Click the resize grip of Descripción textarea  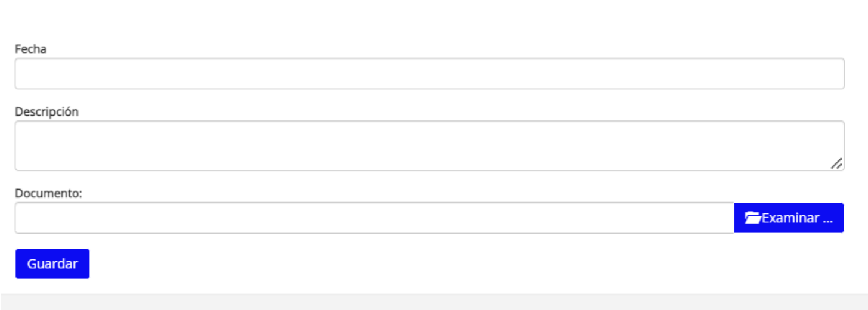point(836,163)
